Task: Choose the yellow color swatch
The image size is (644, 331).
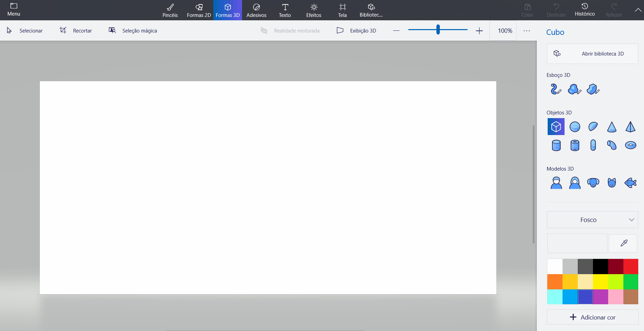Action: pyautogui.click(x=600, y=282)
